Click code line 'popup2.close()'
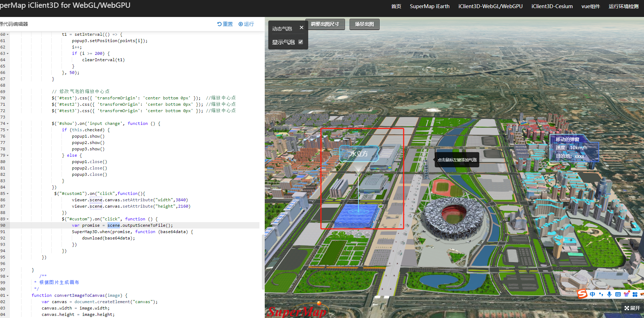 tap(89, 168)
